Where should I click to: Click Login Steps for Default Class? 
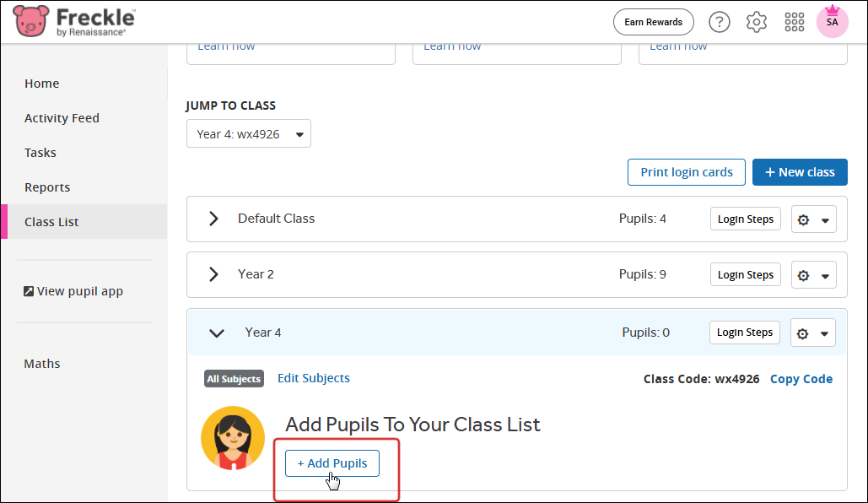point(746,219)
